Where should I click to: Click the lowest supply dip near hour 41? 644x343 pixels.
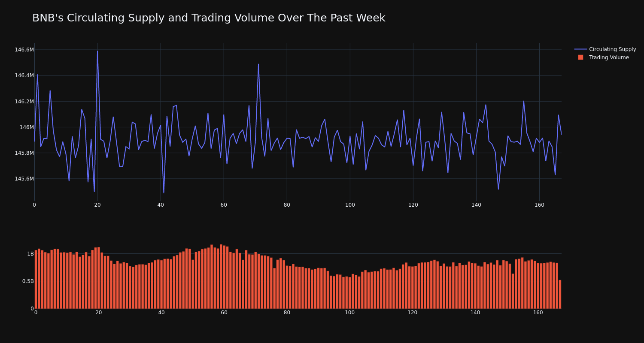[x=164, y=193]
